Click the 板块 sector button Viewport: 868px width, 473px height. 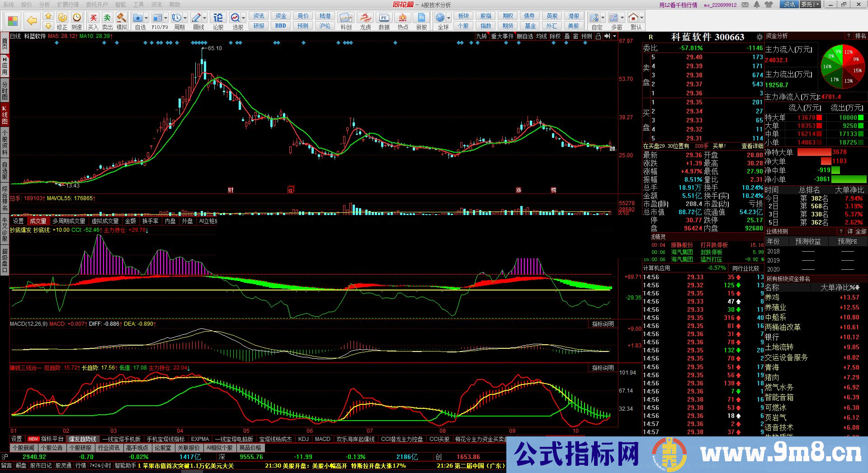point(463,16)
